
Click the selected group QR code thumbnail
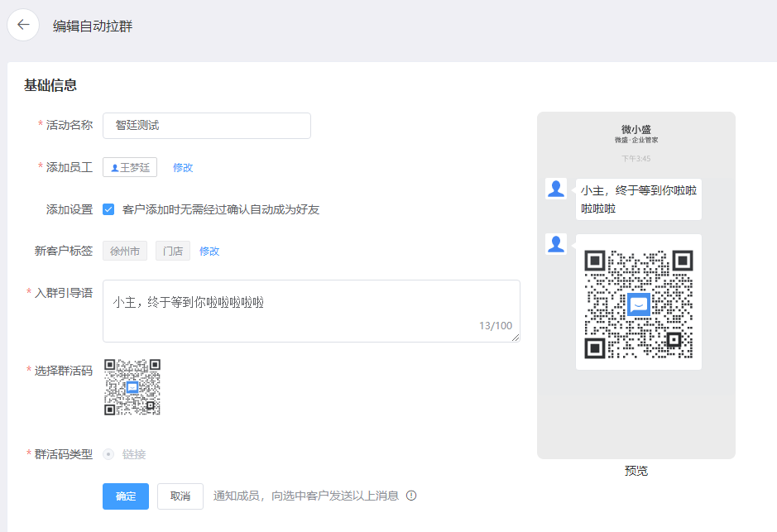tap(132, 387)
